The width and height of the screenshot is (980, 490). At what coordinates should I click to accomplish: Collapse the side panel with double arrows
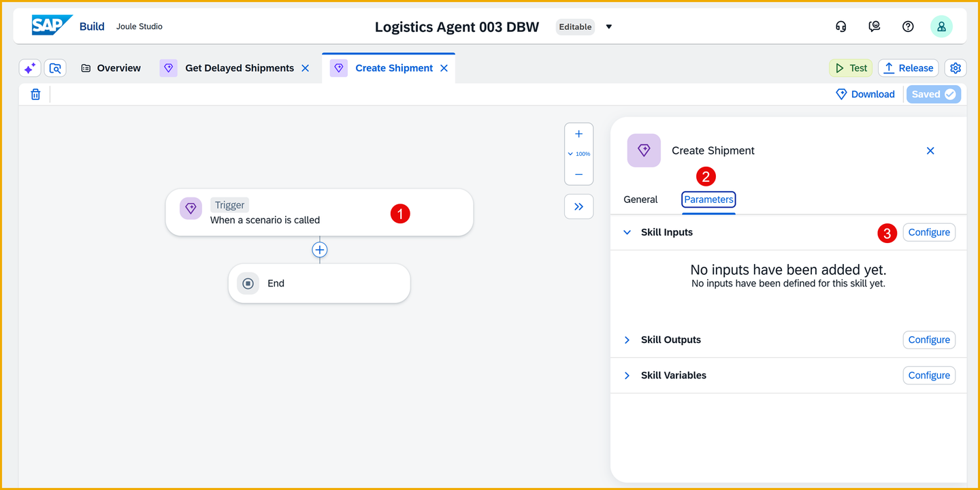[578, 207]
